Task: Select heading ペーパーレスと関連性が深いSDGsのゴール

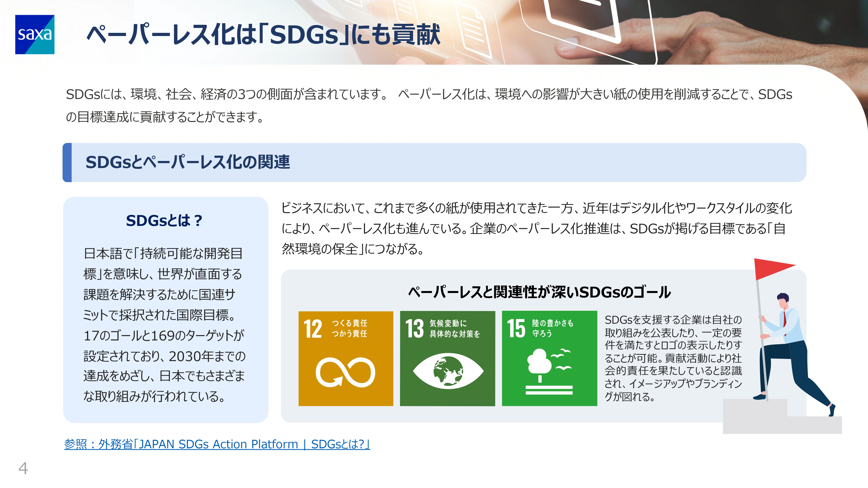Action: point(539,292)
